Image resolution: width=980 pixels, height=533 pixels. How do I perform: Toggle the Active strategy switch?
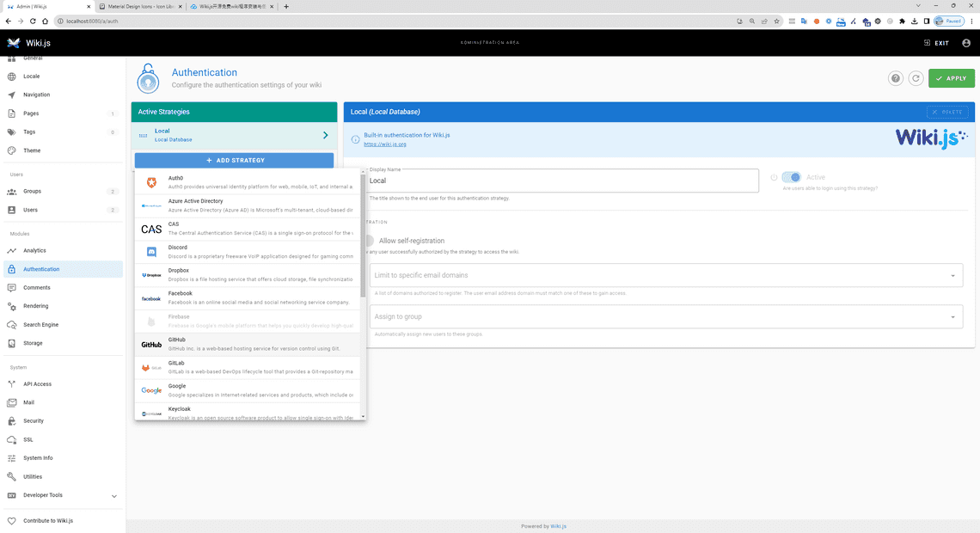coord(791,177)
